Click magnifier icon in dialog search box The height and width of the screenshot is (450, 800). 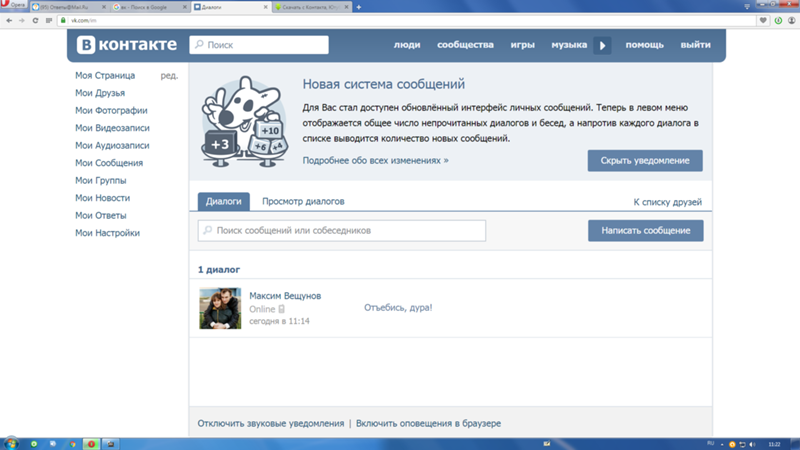(x=208, y=230)
